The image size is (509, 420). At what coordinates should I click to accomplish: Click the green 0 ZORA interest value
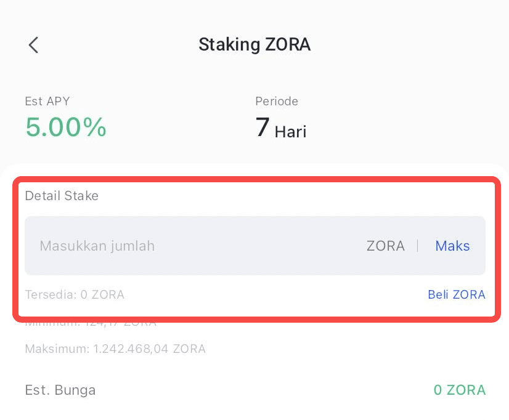(459, 390)
